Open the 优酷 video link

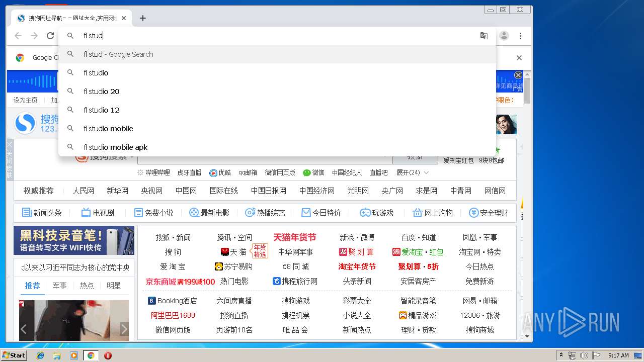coord(220,172)
